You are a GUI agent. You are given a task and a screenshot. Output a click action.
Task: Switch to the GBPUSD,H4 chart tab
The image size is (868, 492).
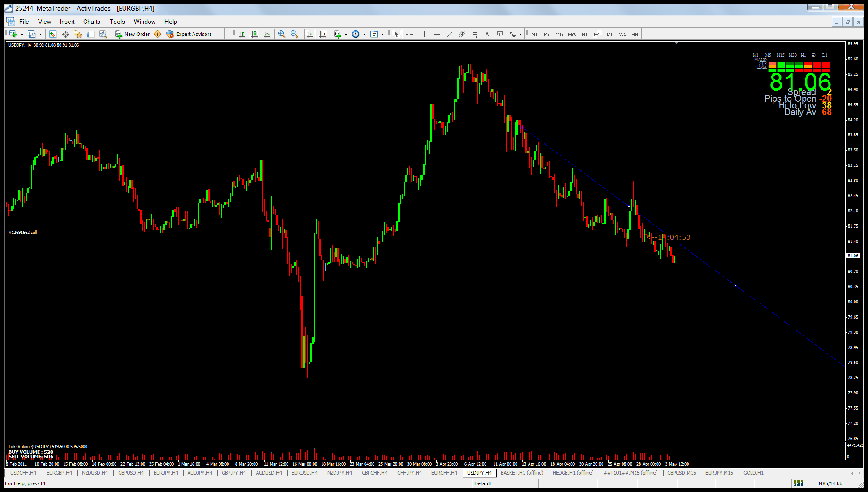click(131, 473)
